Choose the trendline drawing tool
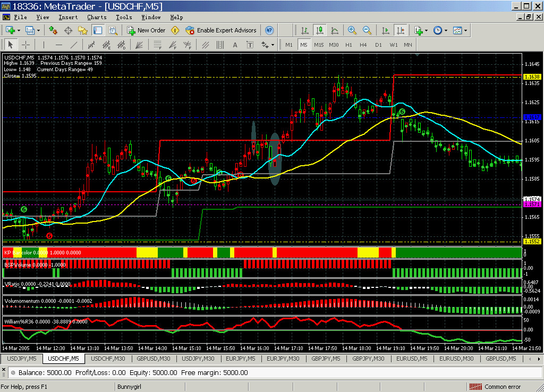This screenshot has width=544, height=392. [x=73, y=45]
